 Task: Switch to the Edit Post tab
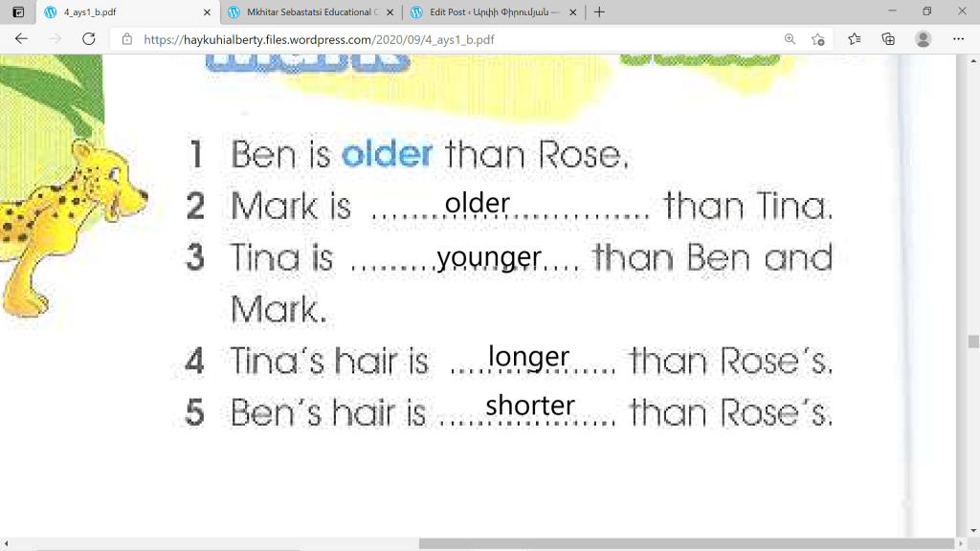tap(488, 12)
